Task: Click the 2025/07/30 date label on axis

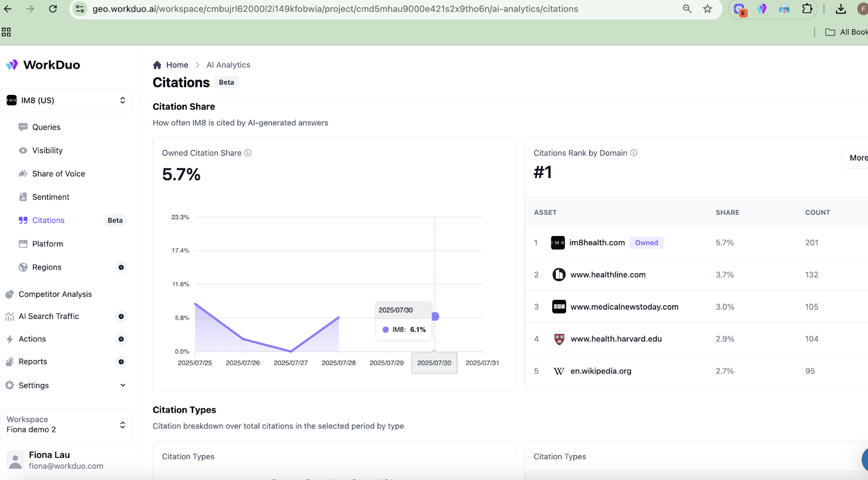Action: 434,363
